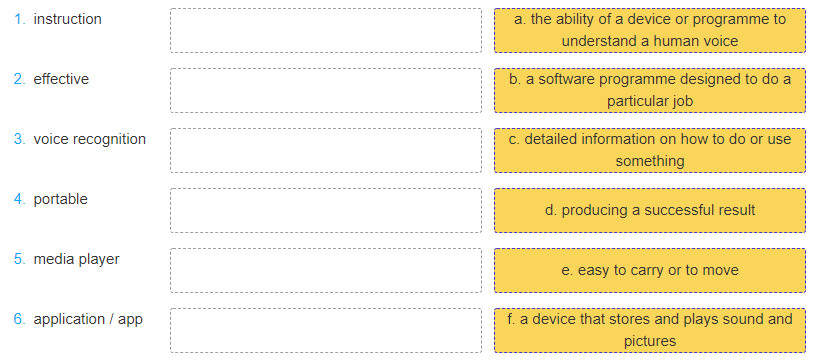813x363 pixels.
Task: Click empty answer box beside application / app
Action: click(326, 330)
